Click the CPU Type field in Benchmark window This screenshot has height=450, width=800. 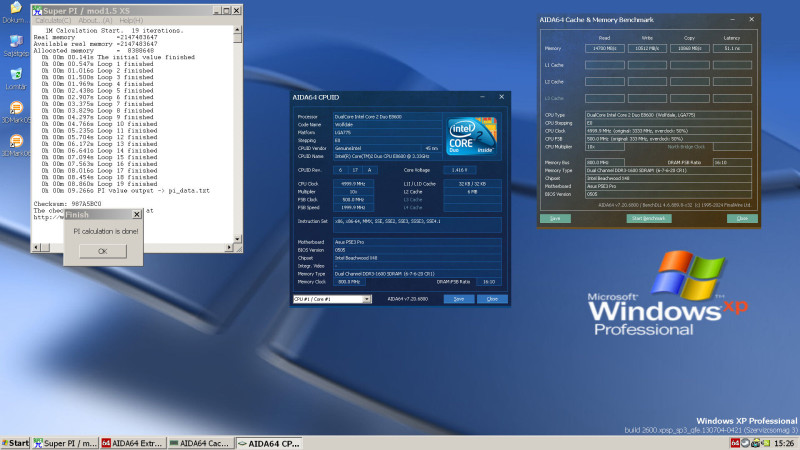(x=668, y=115)
